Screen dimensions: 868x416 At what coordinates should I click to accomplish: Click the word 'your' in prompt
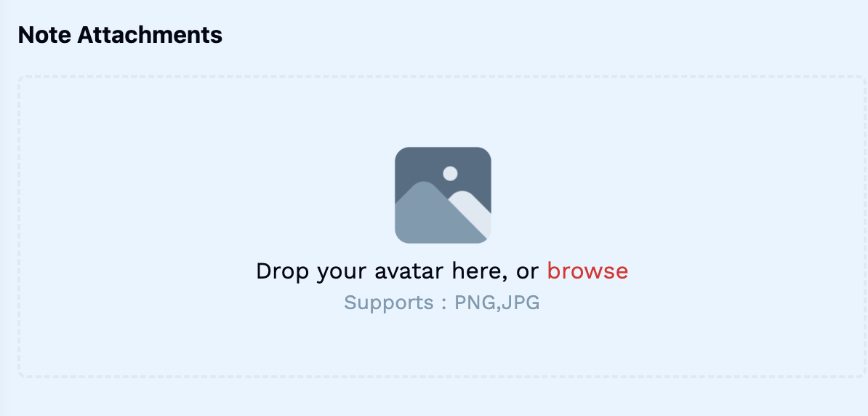click(341, 273)
